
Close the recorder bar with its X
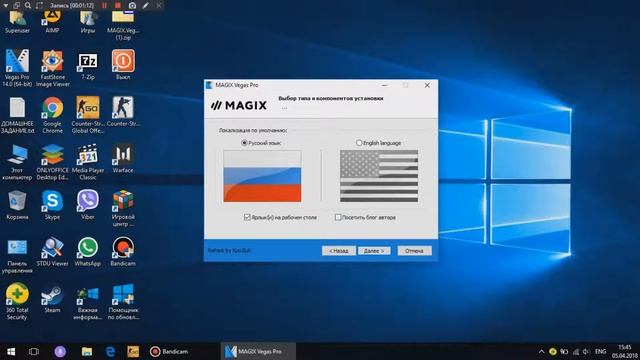coord(159,5)
